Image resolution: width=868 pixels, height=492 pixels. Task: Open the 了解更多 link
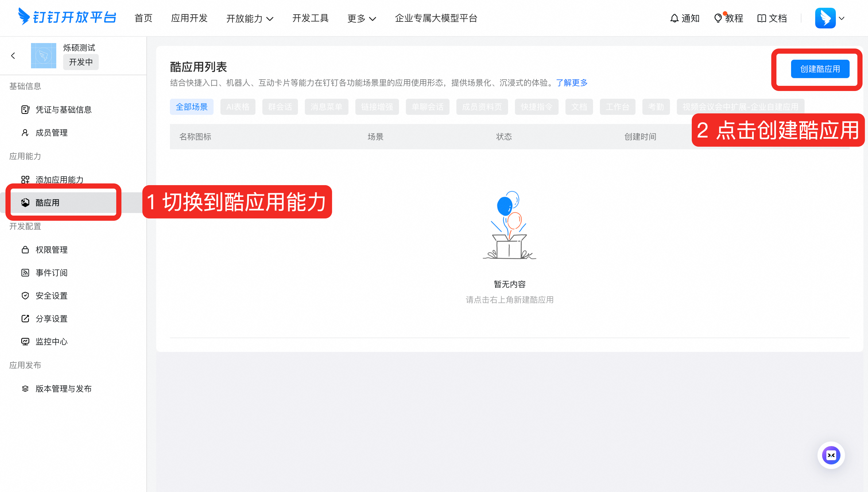[x=572, y=83]
